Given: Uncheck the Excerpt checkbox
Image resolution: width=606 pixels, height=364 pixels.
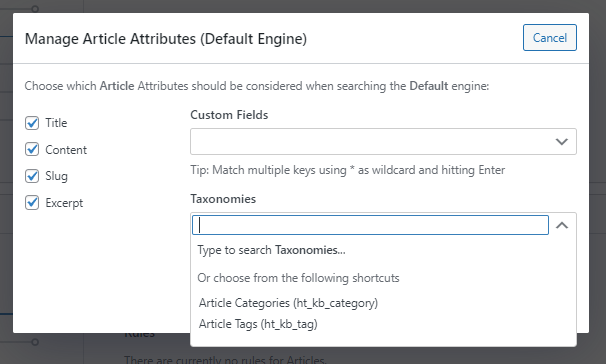Looking at the screenshot, I should click(32, 202).
